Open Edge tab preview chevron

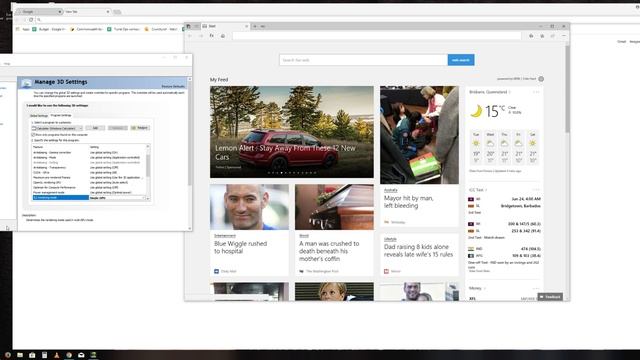coord(263,26)
